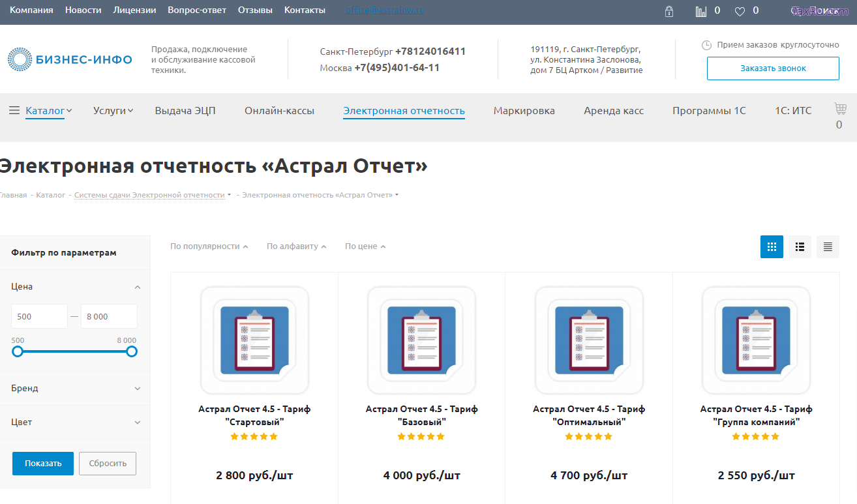Open the Услуги dropdown menu

click(113, 111)
